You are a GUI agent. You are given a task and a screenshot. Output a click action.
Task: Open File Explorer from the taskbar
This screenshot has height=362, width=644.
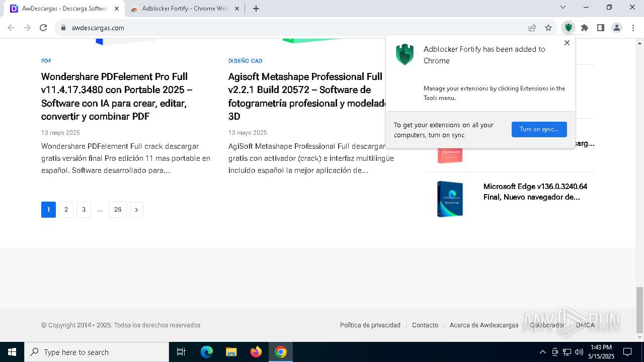pyautogui.click(x=231, y=352)
